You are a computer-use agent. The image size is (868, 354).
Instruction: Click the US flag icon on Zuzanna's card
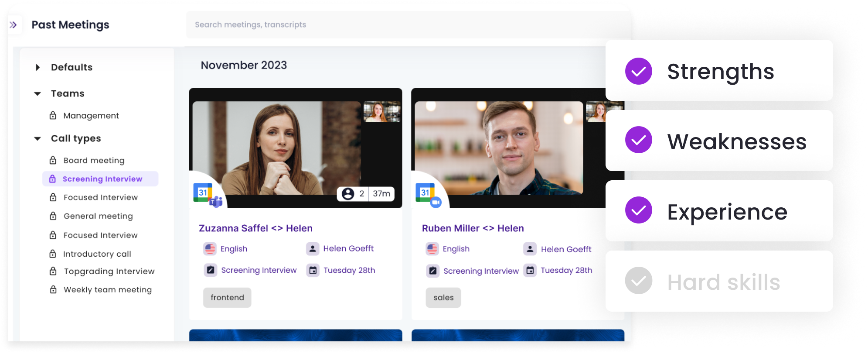[x=210, y=249]
